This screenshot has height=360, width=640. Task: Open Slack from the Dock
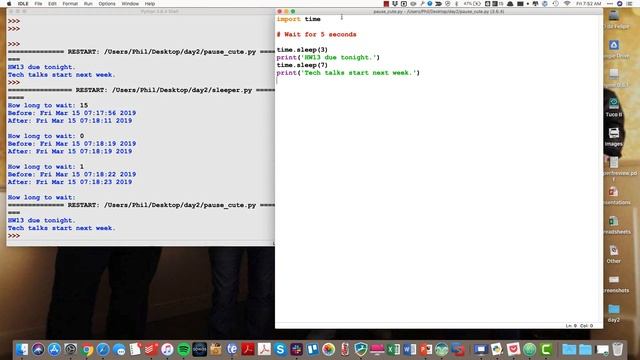click(296, 349)
